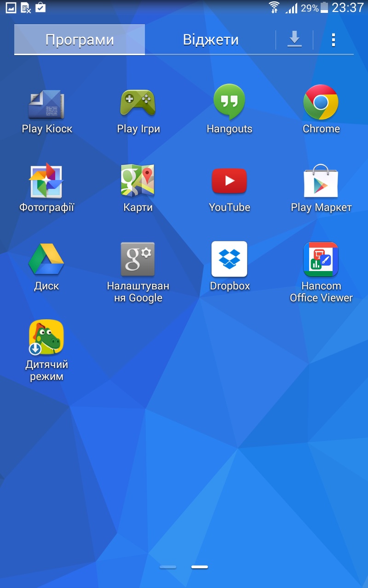Image resolution: width=368 pixels, height=588 pixels.
Task: Open the three-dot overflow menu
Action: (333, 40)
